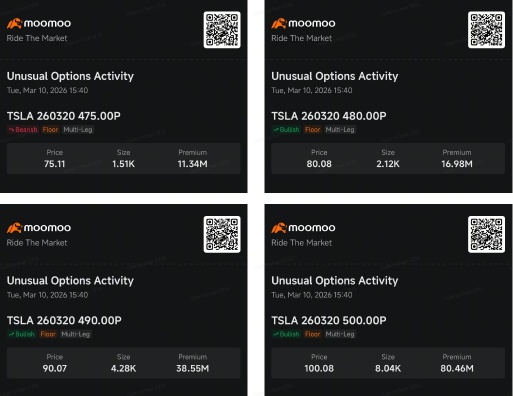Image resolution: width=513 pixels, height=396 pixels.
Task: Open the QR code on the 500.00P card
Action: [x=486, y=234]
